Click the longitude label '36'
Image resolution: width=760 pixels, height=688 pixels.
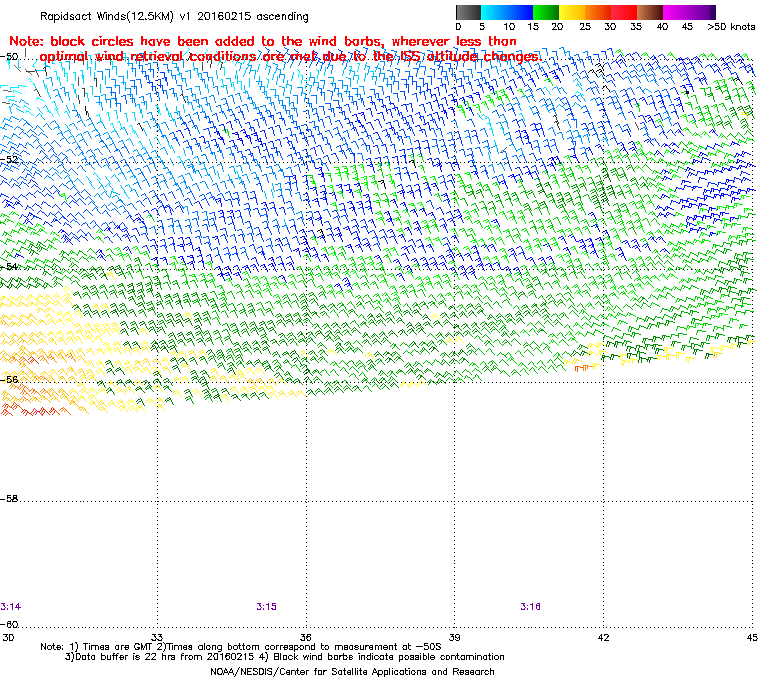[x=306, y=637]
